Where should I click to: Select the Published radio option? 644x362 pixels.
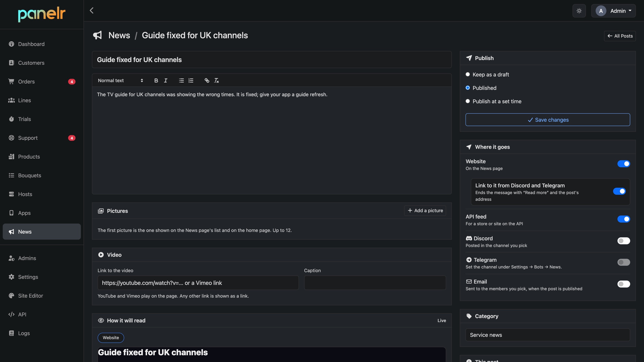[x=468, y=88]
